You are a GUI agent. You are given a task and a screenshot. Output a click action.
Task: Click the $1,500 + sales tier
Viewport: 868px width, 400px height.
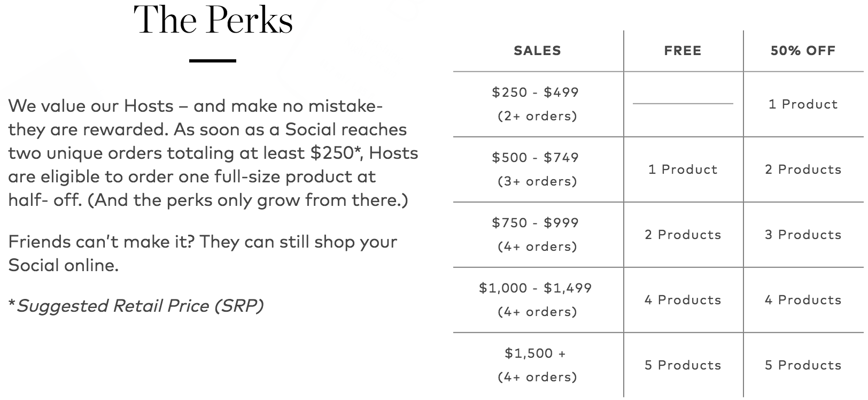coord(536,353)
